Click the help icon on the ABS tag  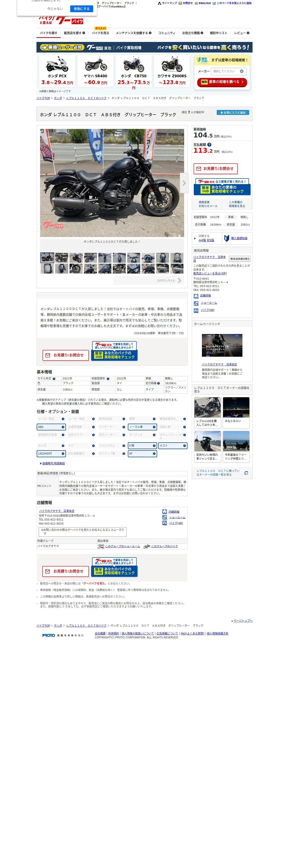click(x=63, y=427)
